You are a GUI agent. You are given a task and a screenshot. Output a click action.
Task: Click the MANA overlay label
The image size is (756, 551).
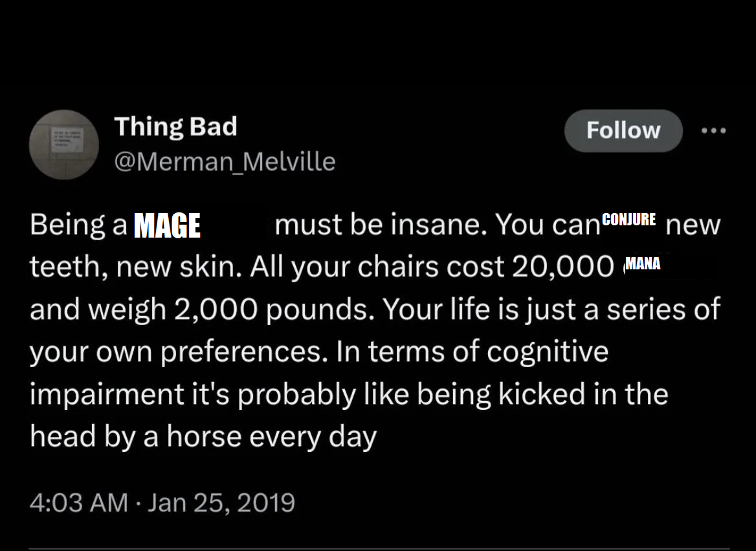pyautogui.click(x=642, y=264)
